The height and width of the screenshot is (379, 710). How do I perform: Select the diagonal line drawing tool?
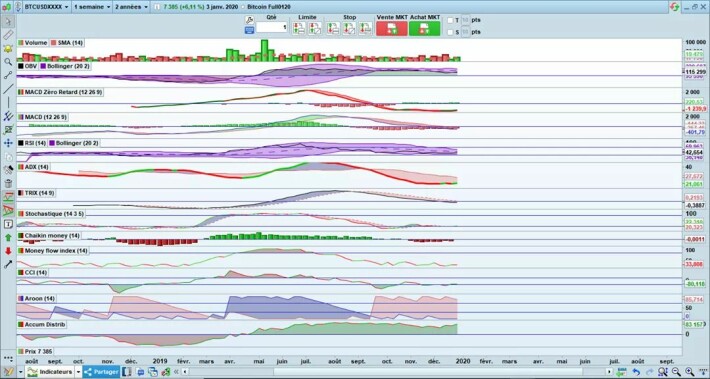8,89
